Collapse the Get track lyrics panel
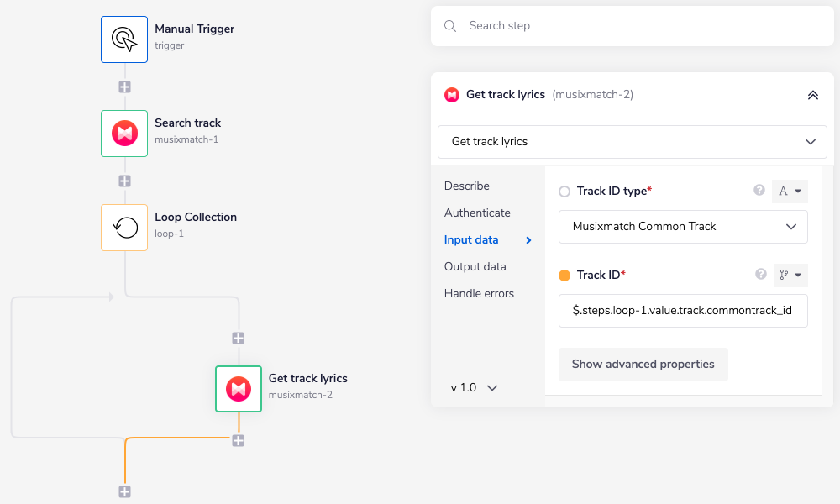Image resolution: width=840 pixels, height=504 pixels. [812, 95]
